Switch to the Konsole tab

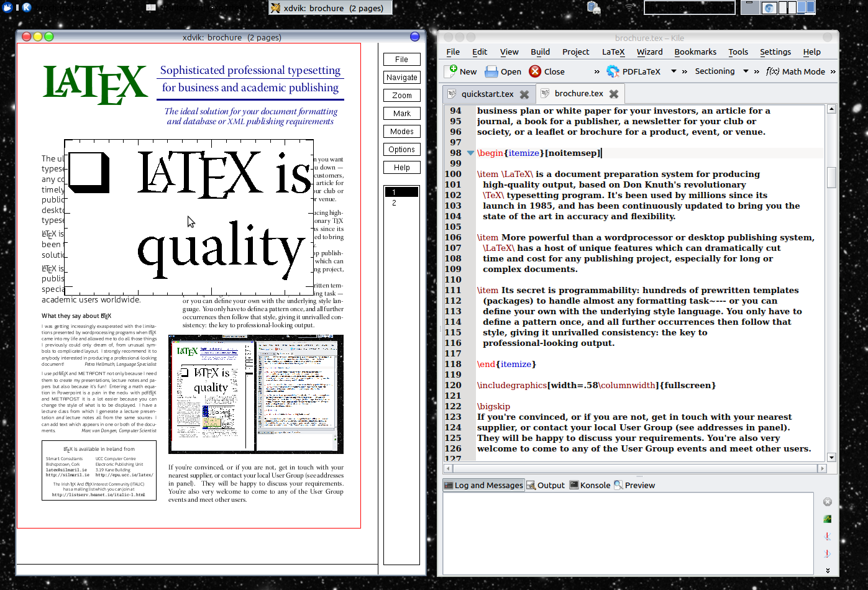coord(590,485)
